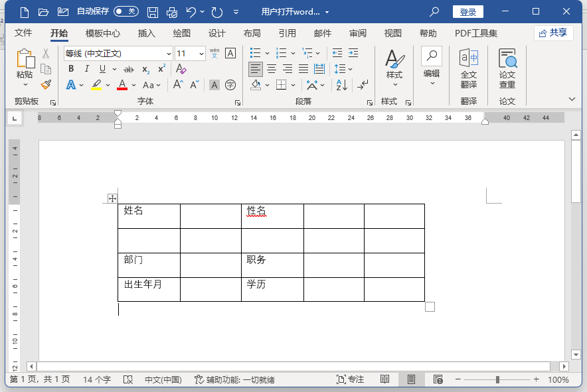Click the Undo arrow icon
587x392 pixels.
point(191,12)
